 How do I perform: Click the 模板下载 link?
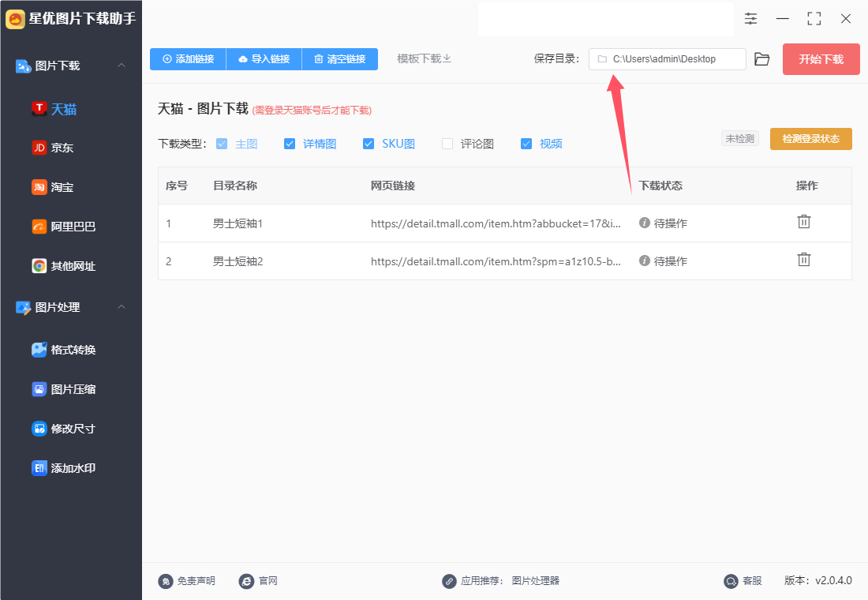coord(424,58)
